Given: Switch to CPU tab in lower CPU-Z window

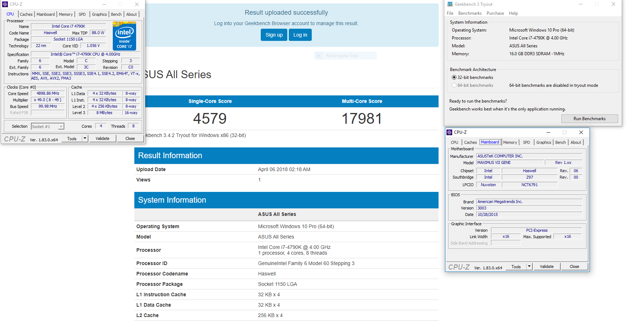Looking at the screenshot, I should (455, 142).
